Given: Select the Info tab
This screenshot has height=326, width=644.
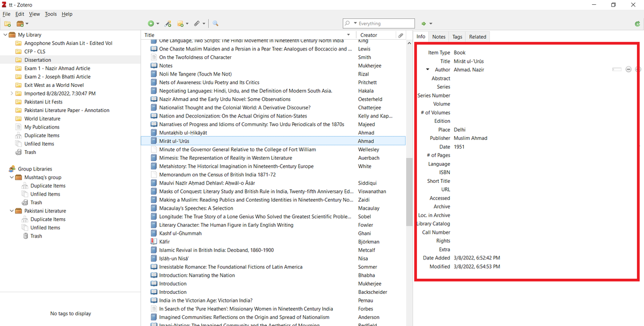Looking at the screenshot, I should (x=421, y=36).
